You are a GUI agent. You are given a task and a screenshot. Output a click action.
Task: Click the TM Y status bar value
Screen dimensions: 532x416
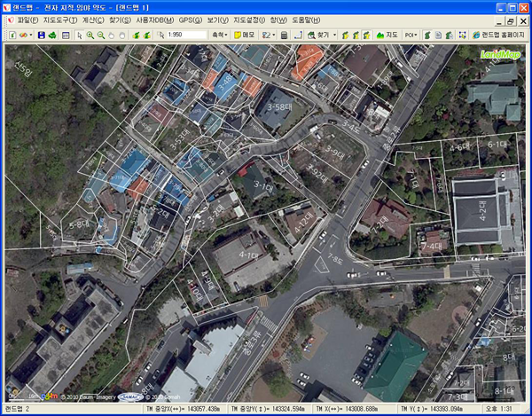(x=431, y=409)
